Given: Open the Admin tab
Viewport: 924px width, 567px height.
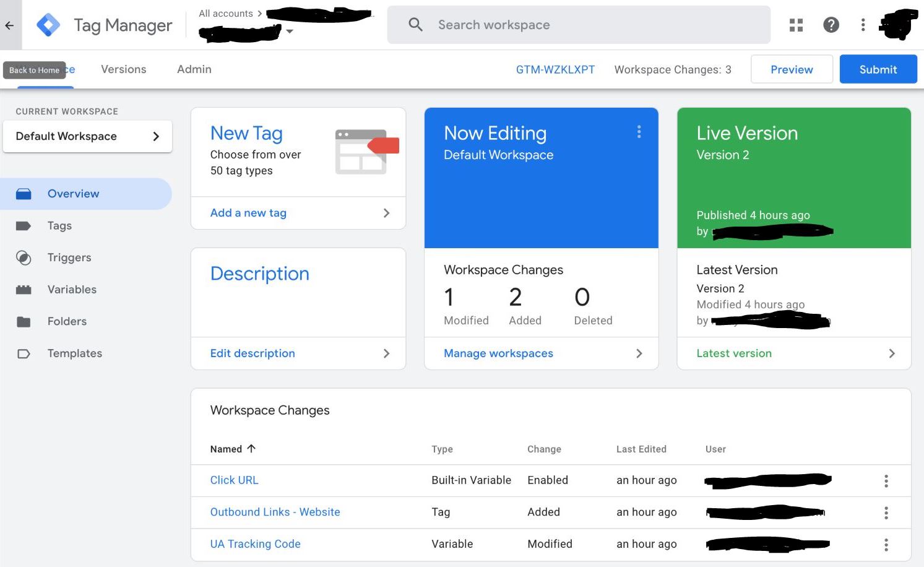Looking at the screenshot, I should coord(194,69).
